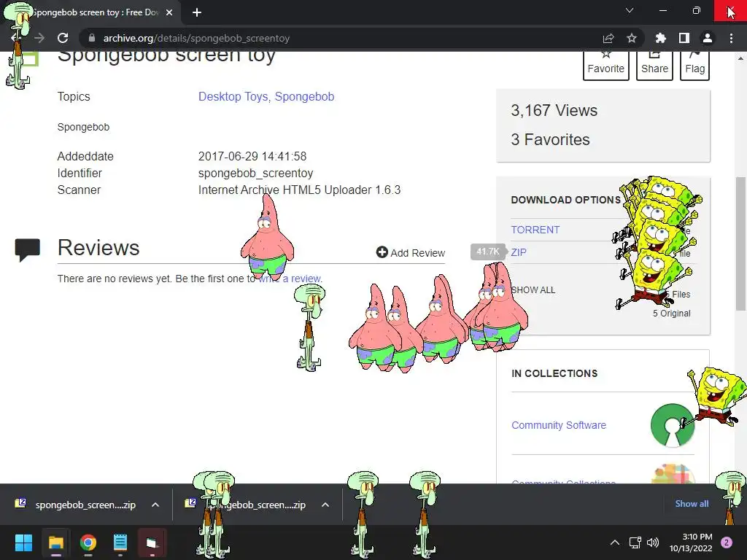Open the clock showing 3:10 PM
The image size is (747, 560).
point(691,542)
